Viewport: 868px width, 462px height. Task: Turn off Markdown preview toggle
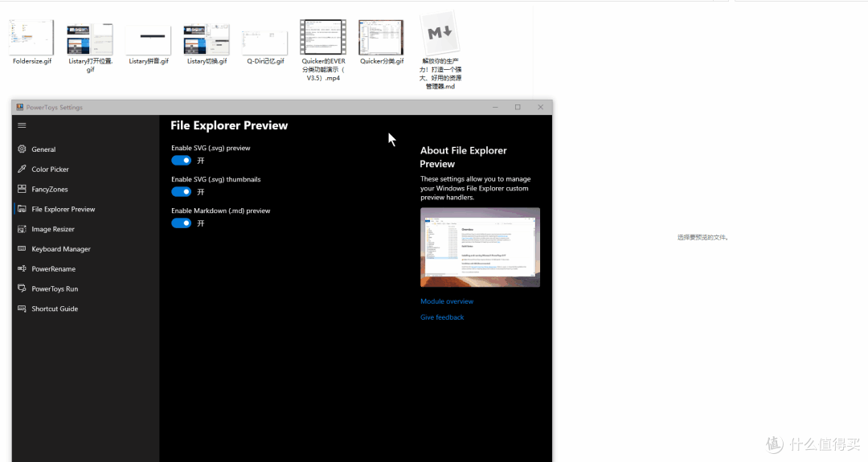point(181,223)
